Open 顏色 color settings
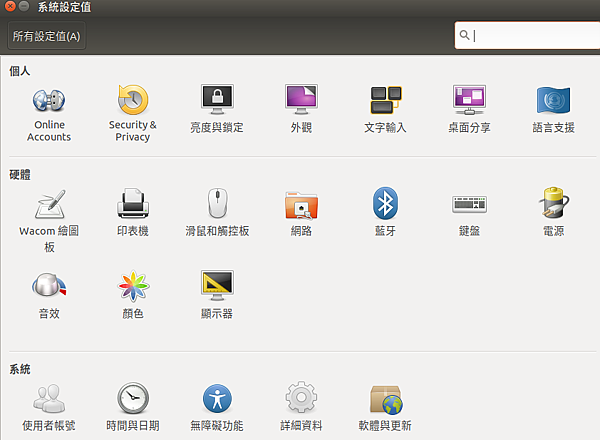 point(133,295)
